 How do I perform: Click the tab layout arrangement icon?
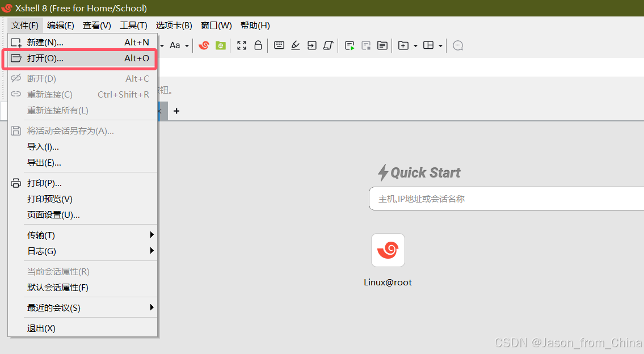[x=428, y=45]
